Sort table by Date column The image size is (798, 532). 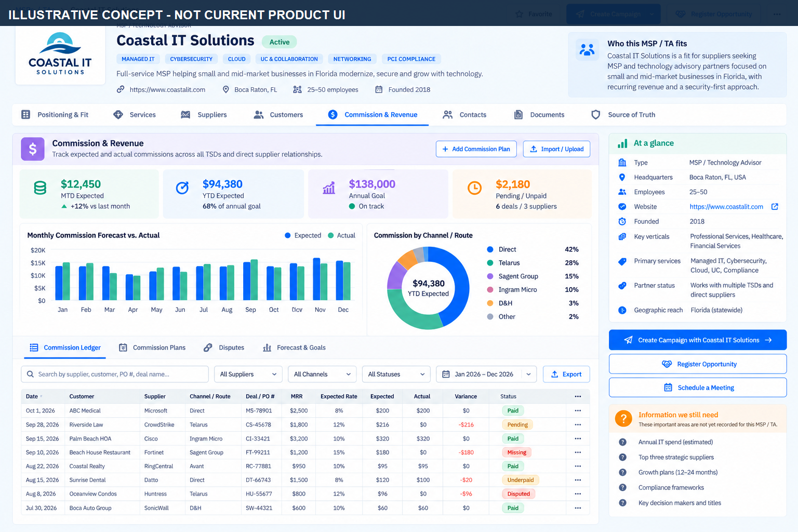tap(34, 396)
